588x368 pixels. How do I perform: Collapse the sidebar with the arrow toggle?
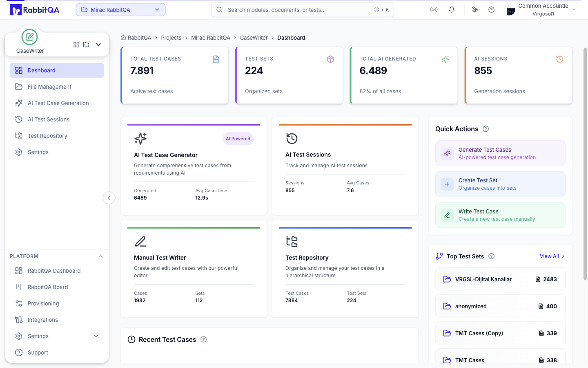click(x=109, y=198)
